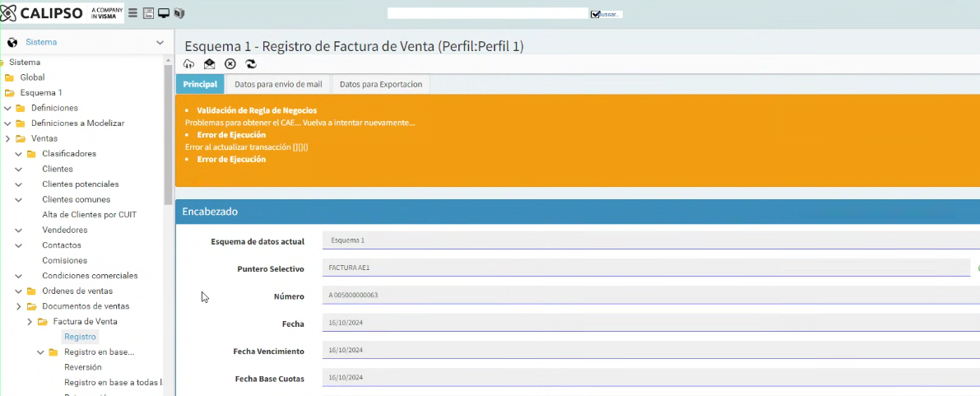The image size is (980, 396).
Task: Click the Esquema de datos actual field
Action: [651, 240]
